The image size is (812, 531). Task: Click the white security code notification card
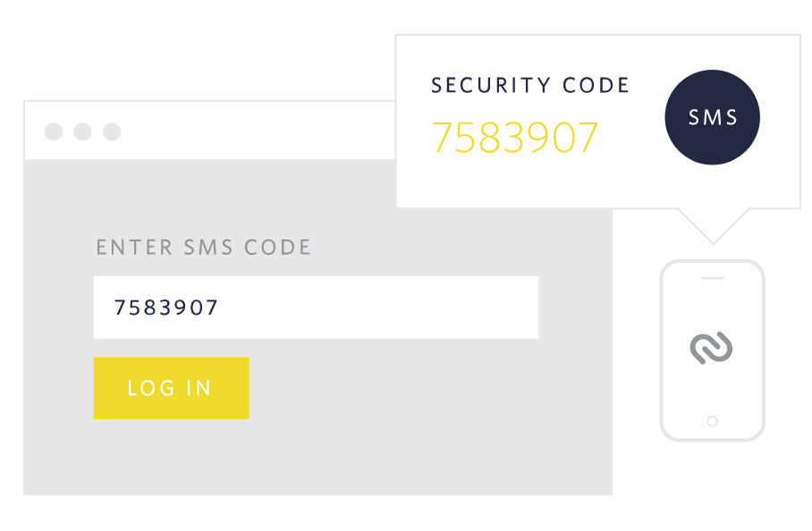click(x=537, y=183)
